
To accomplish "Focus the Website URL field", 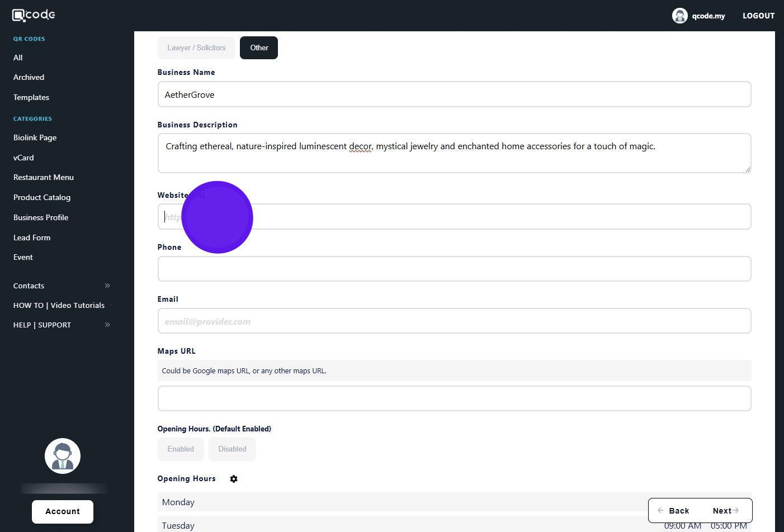I will [454, 217].
